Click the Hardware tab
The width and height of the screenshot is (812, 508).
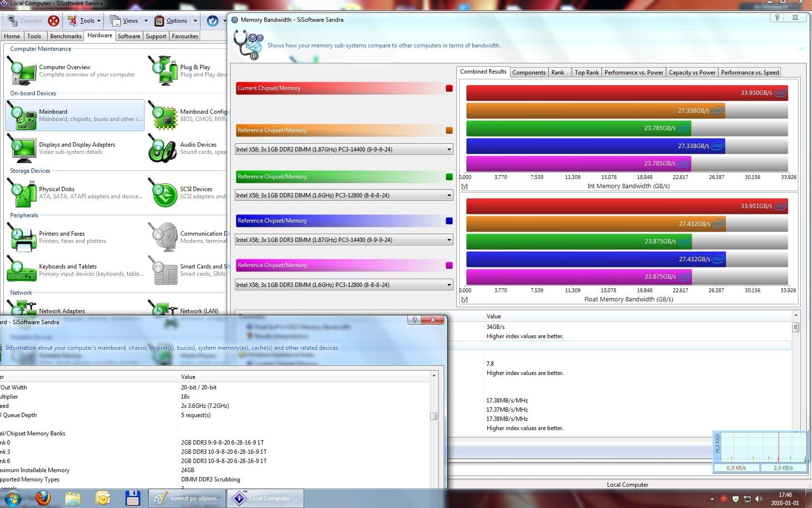[x=100, y=35]
